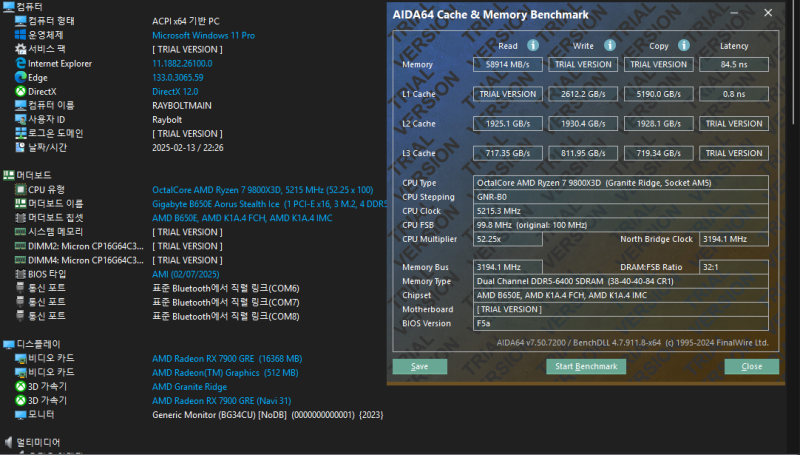This screenshot has width=800, height=455.
Task: Click the North Bridge Clock 3194.1 MHz field
Action: (x=734, y=239)
